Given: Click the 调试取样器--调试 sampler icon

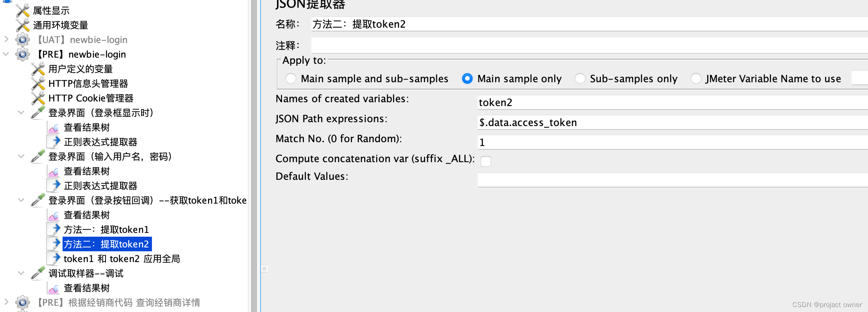Looking at the screenshot, I should [37, 273].
